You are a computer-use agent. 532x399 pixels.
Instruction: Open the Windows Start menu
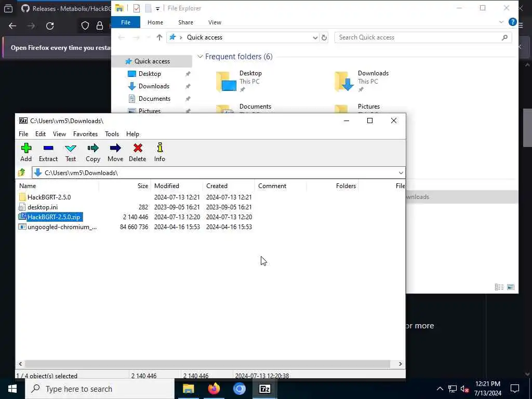tap(12, 389)
